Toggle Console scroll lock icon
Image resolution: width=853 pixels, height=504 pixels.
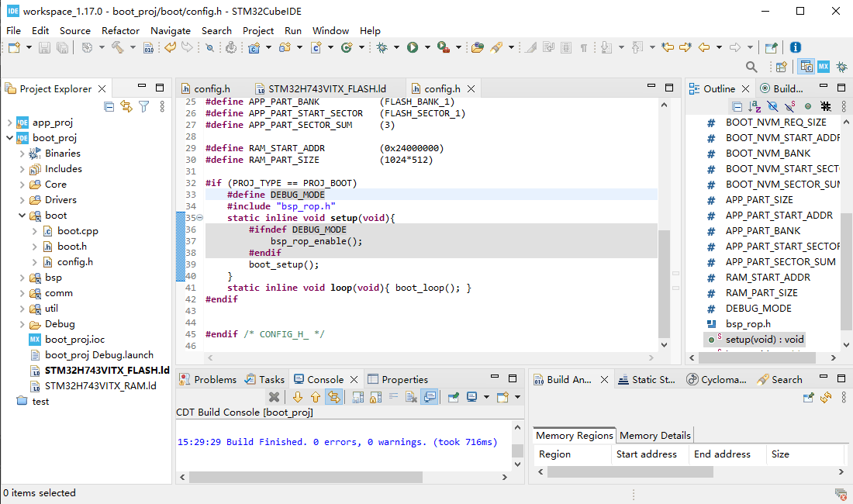pos(375,397)
